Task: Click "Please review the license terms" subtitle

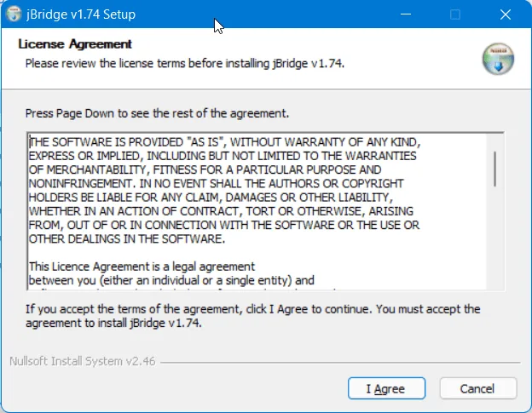Action: 185,63
